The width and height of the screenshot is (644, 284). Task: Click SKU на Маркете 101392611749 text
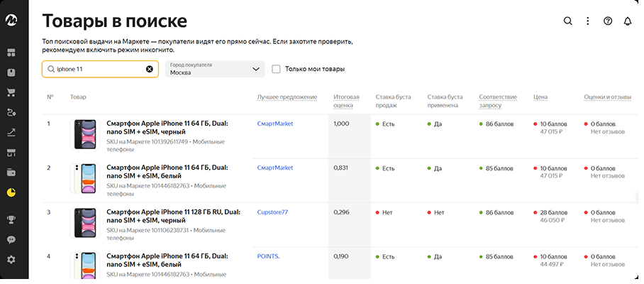pos(147,142)
